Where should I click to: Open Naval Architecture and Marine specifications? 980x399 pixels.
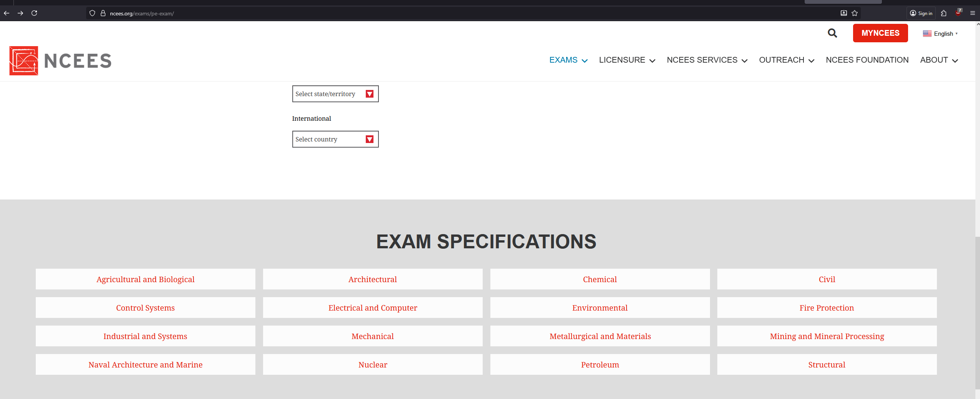[145, 364]
